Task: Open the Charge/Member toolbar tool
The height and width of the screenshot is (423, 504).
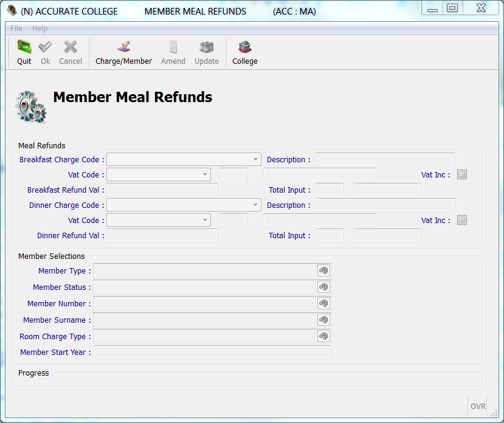Action: (x=123, y=48)
